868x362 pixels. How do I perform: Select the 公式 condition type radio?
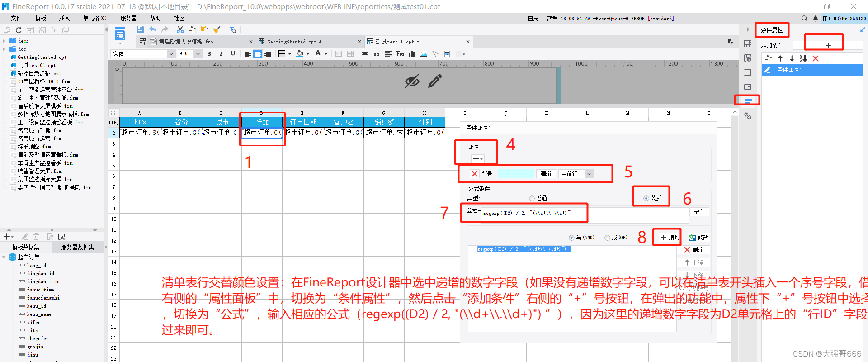tap(646, 198)
